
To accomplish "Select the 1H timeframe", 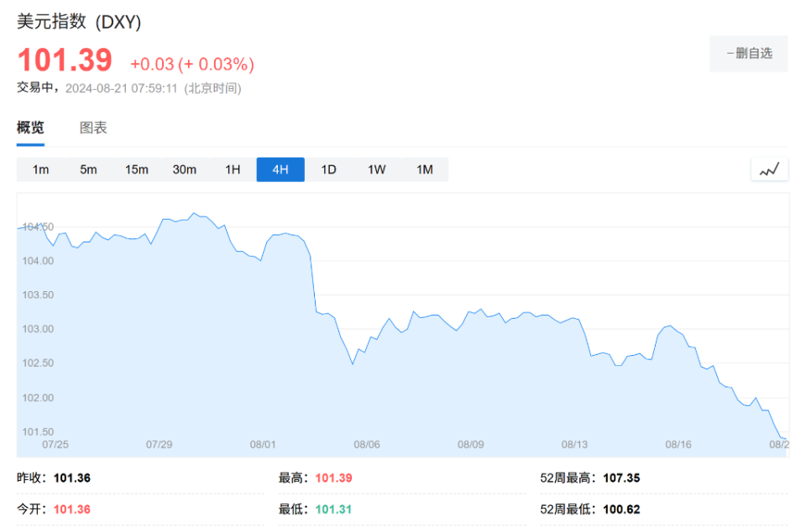I will click(233, 170).
